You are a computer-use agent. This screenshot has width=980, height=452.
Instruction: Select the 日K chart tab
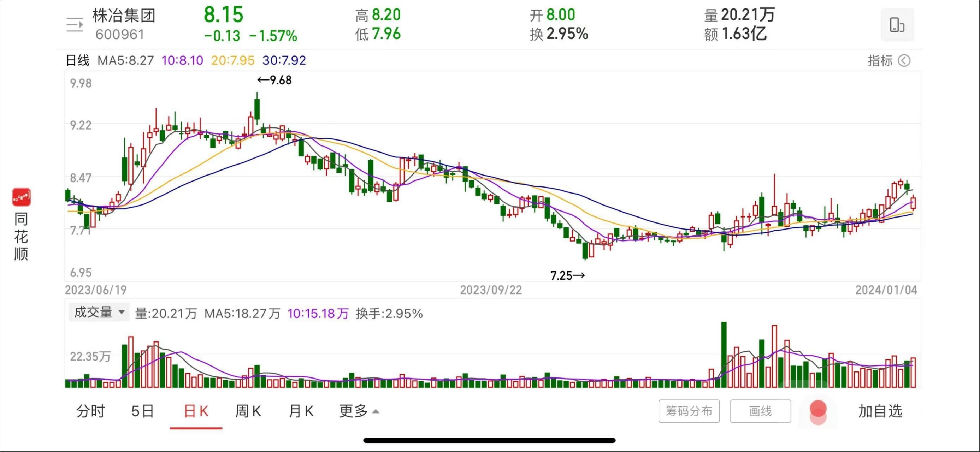pyautogui.click(x=196, y=411)
